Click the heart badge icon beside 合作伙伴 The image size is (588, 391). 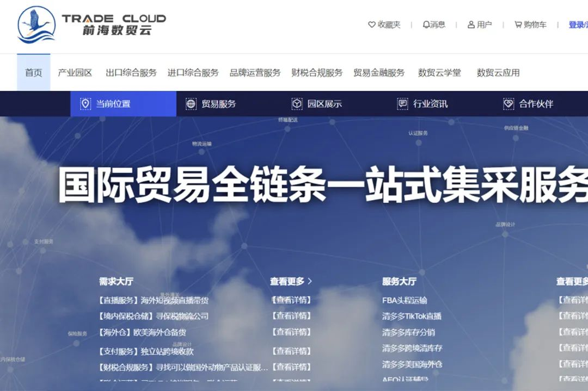tap(508, 104)
